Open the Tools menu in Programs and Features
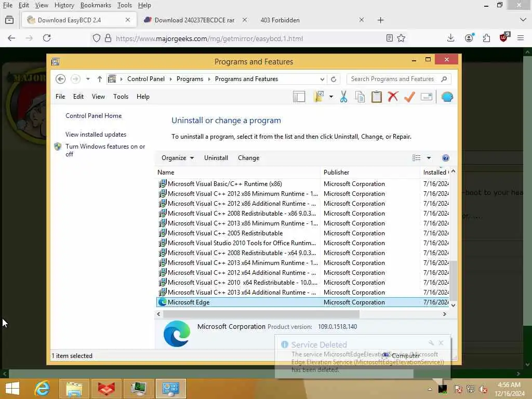 121,97
